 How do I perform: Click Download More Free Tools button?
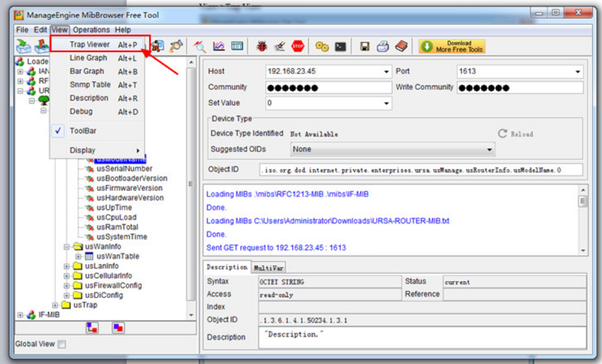[452, 47]
